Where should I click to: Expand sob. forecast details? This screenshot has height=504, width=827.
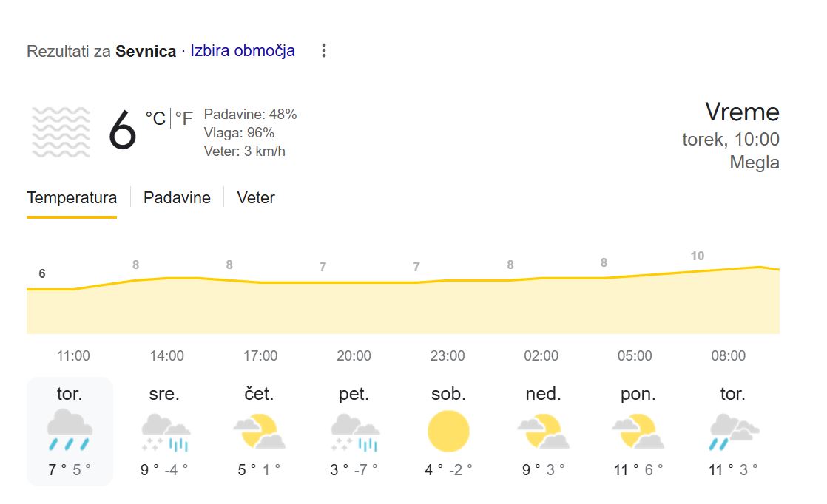[448, 394]
